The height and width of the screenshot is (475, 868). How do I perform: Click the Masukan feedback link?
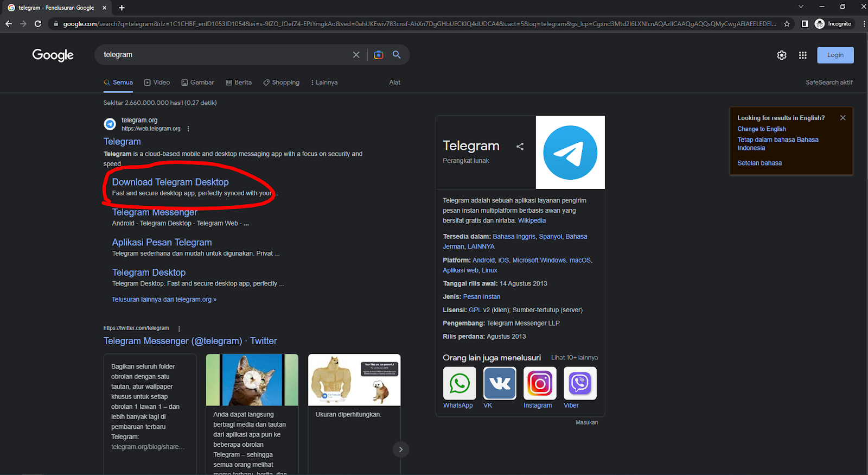[586, 422]
